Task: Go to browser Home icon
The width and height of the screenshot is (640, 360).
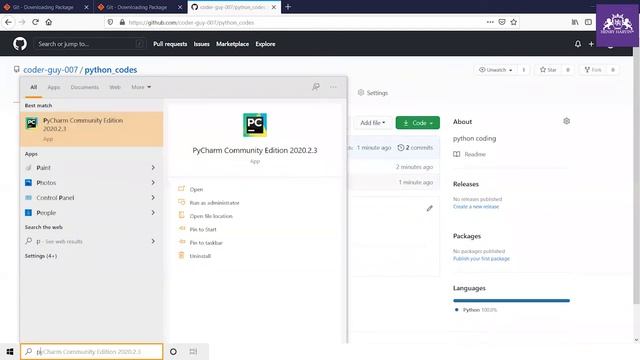Action: tap(49, 22)
